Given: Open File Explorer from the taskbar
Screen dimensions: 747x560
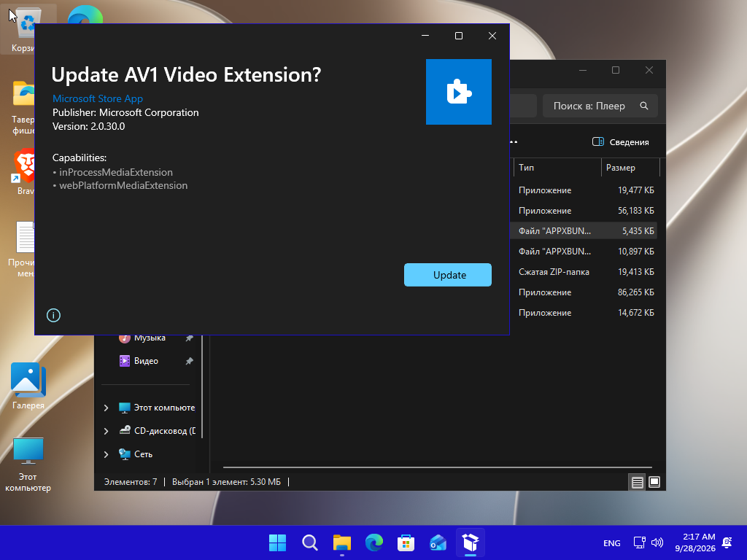Looking at the screenshot, I should click(341, 542).
